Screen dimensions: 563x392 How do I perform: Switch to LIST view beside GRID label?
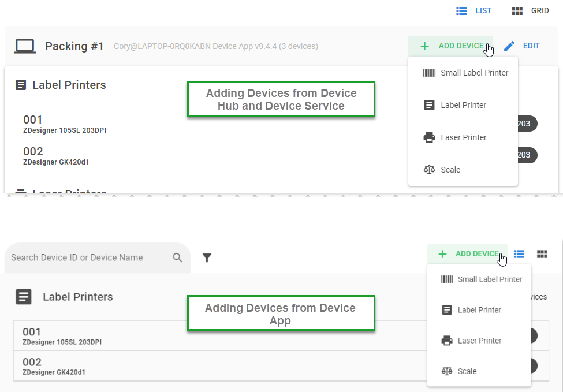[x=473, y=11]
